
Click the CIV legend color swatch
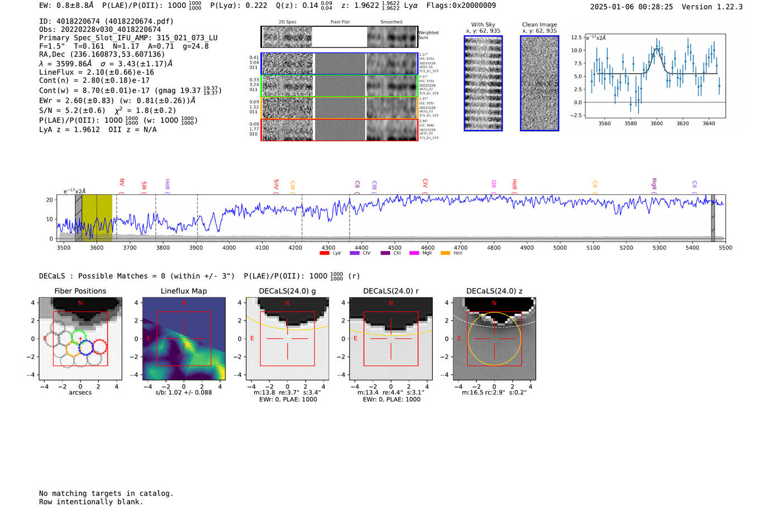pos(354,253)
